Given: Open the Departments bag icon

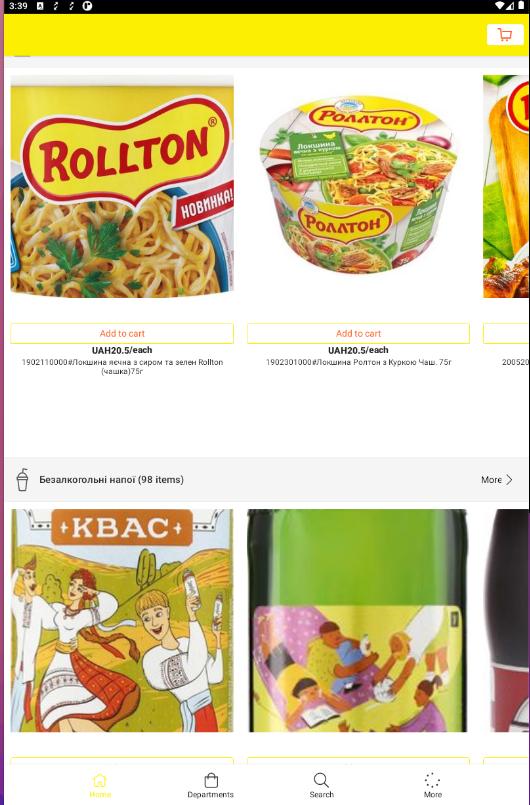Looking at the screenshot, I should pyautogui.click(x=211, y=780).
